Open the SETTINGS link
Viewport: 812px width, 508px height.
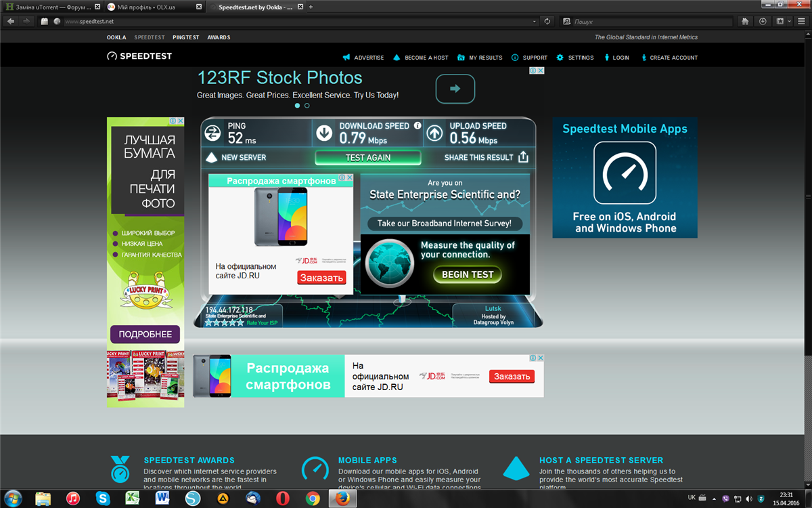pos(575,58)
